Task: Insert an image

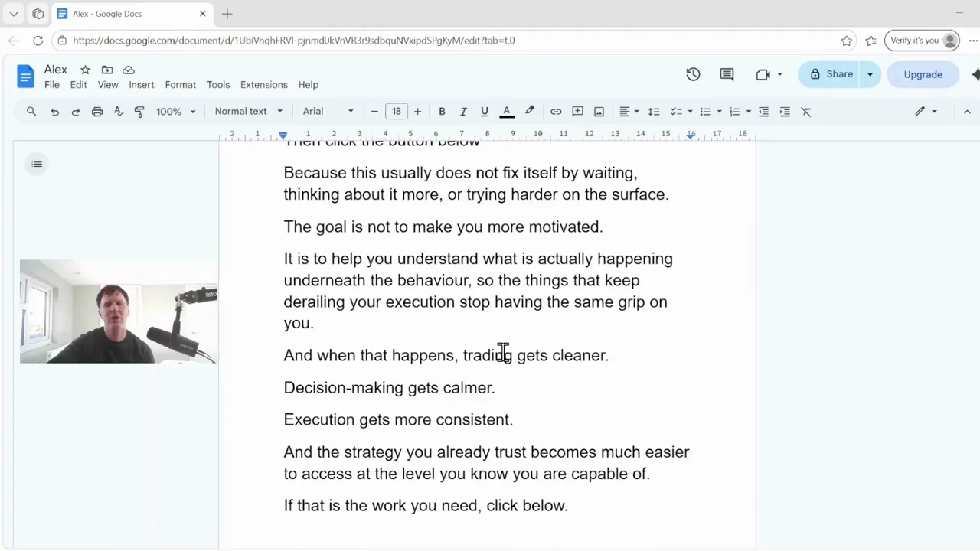Action: click(599, 112)
